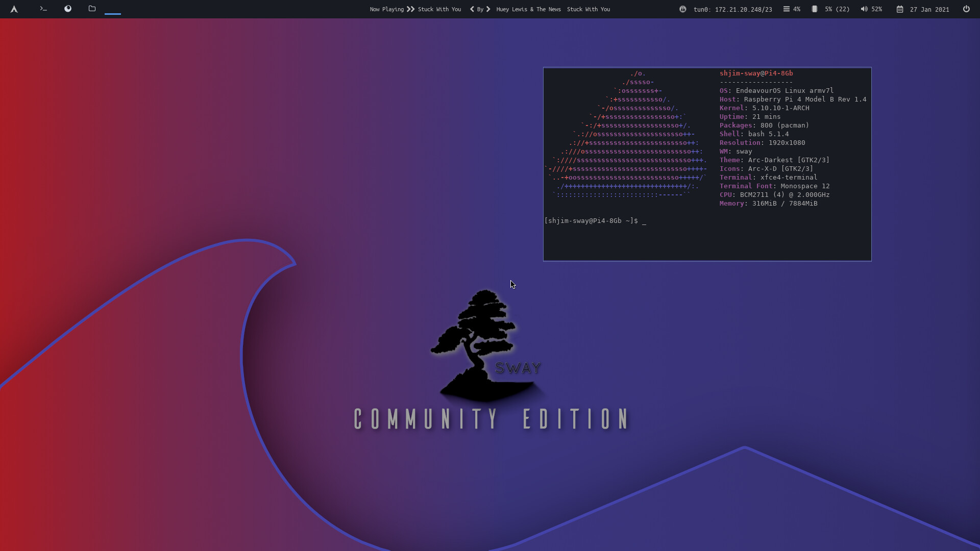Viewport: 980px width, 551px height.
Task: Click the 'shjim-sway@Pi4-8Gb' neofetch title
Action: coord(756,73)
